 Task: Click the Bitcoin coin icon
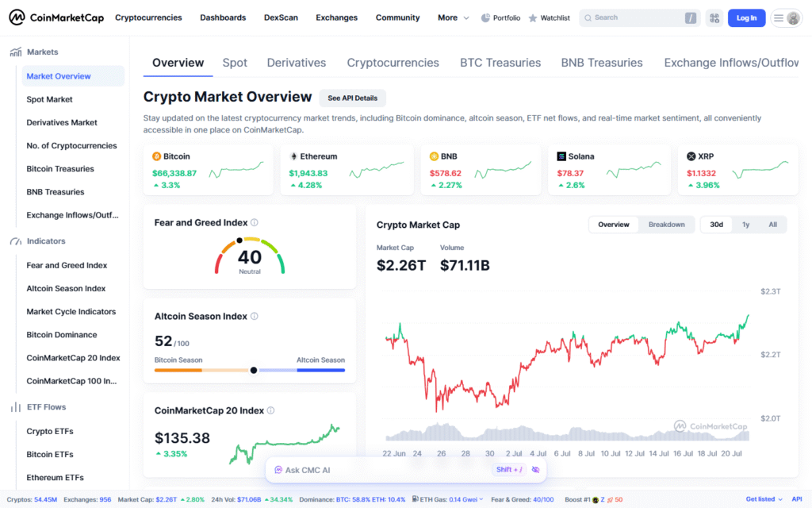156,156
